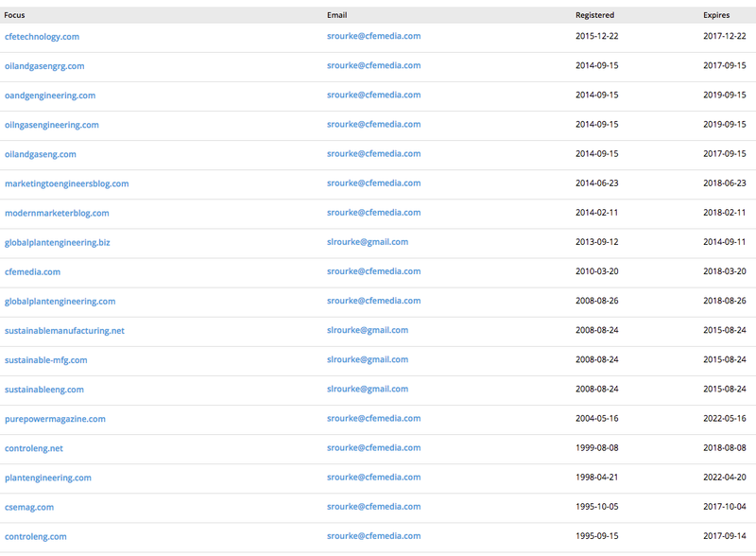This screenshot has height=556, width=756.
Task: Click the email link in the marketingtoengineersblog.com row
Action: 373,183
